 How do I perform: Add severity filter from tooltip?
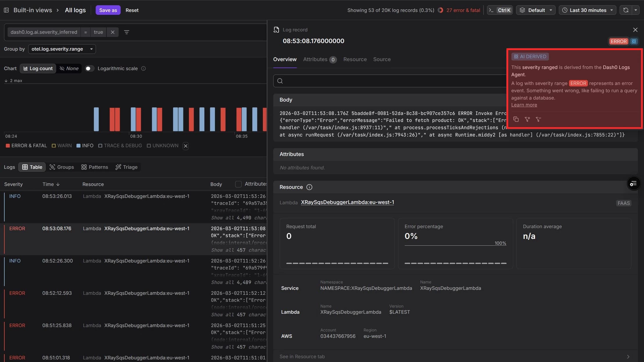(x=527, y=119)
